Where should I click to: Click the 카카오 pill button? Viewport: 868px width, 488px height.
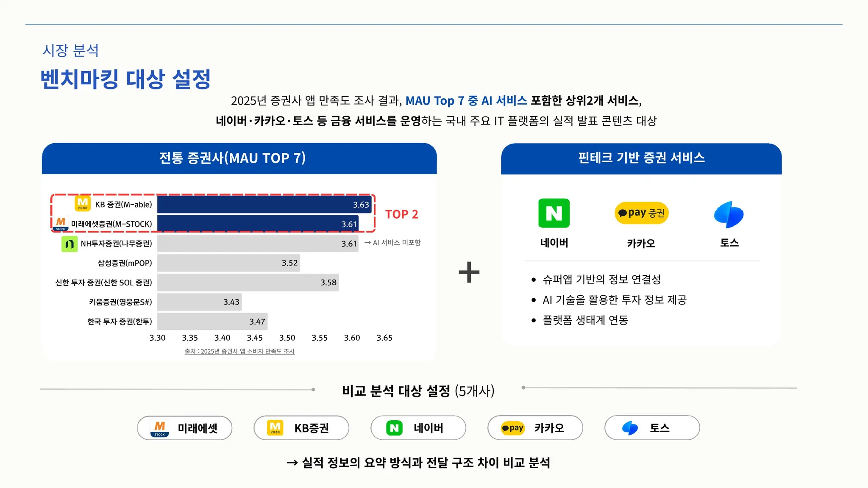[535, 428]
